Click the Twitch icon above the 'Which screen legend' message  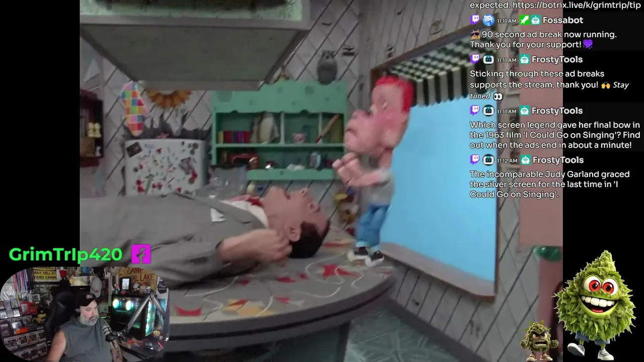coord(475,111)
